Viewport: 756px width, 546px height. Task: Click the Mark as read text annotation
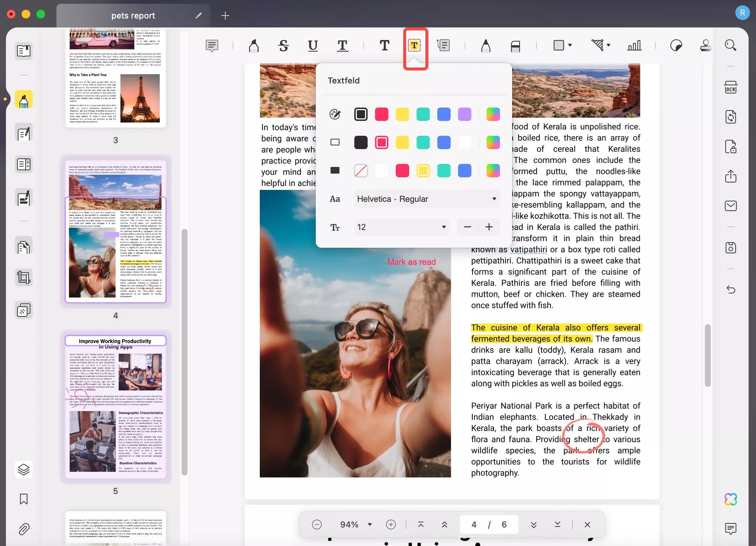[x=411, y=262]
